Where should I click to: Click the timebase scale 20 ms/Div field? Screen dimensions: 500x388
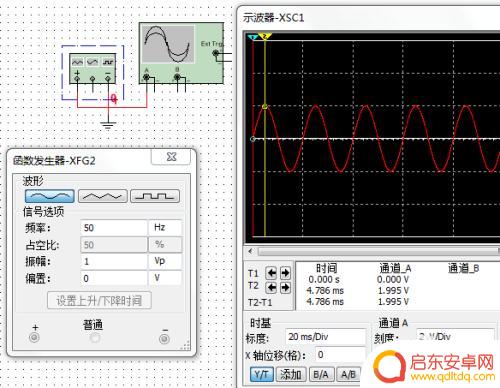click(x=326, y=337)
